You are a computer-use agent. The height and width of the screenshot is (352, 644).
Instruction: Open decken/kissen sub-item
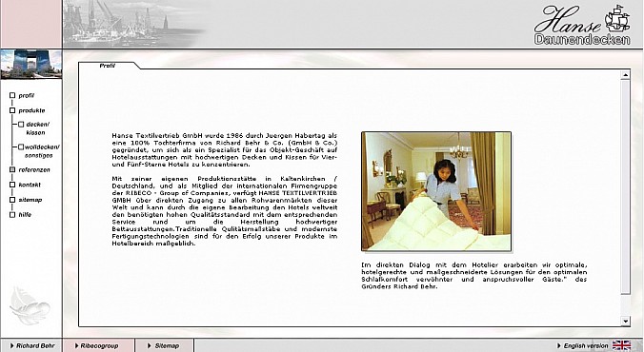(x=37, y=128)
